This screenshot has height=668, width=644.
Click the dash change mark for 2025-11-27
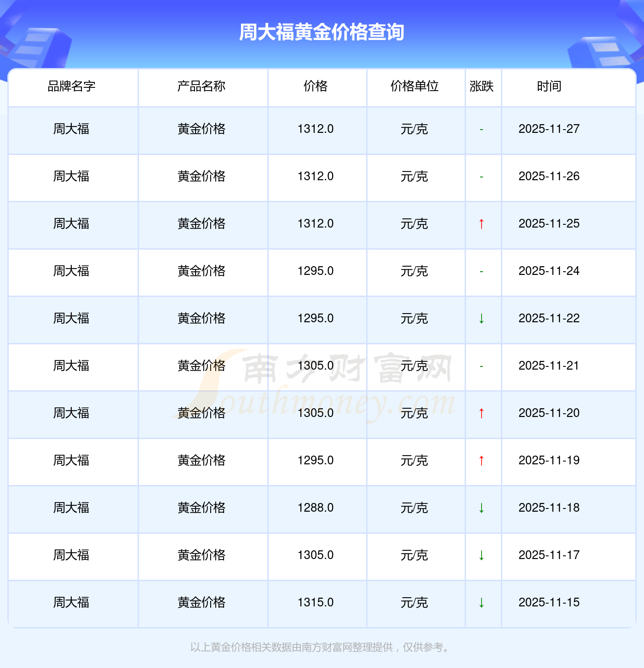point(481,130)
